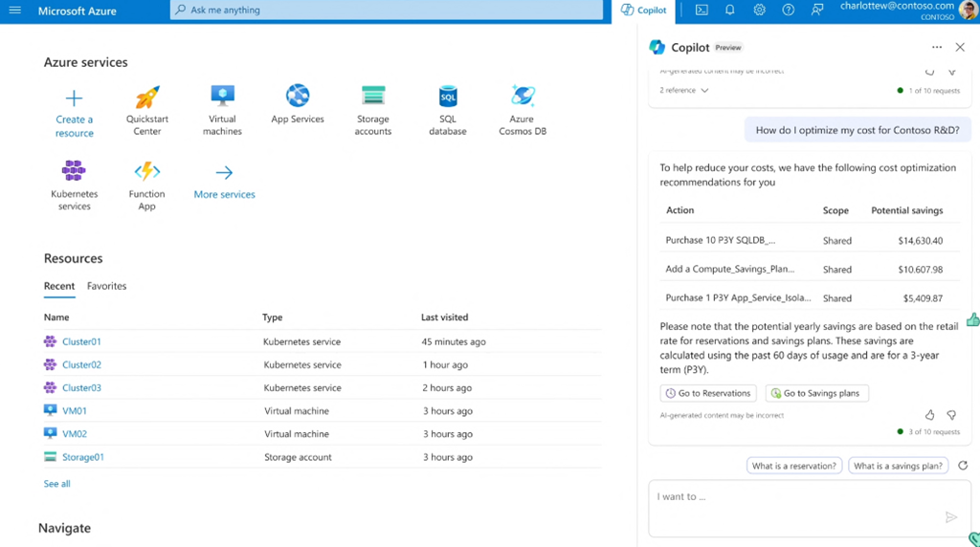Toggle the Copilot pane button
The height and width of the screenshot is (547, 980).
point(644,11)
